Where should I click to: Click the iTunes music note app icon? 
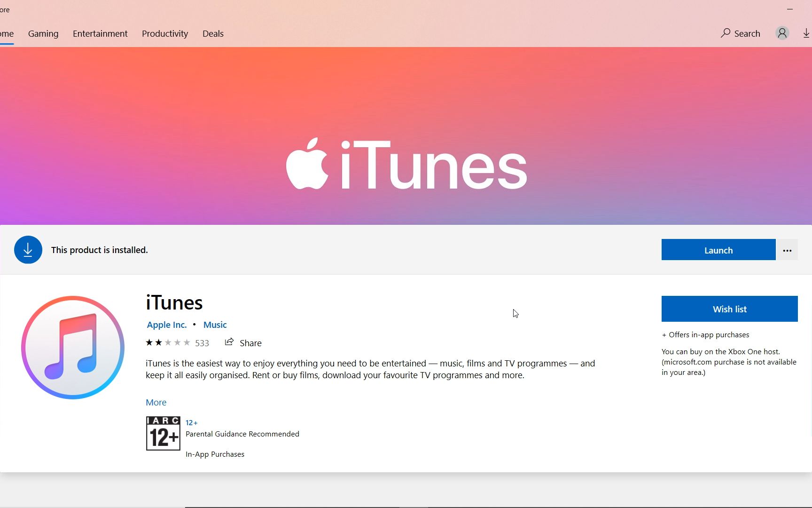(x=73, y=348)
